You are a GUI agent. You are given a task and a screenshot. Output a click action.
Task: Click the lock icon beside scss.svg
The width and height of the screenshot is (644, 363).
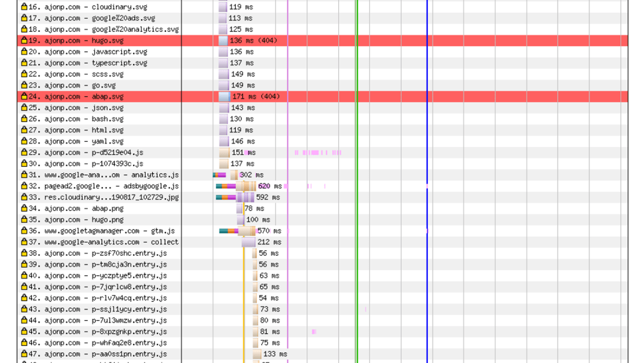click(x=24, y=74)
